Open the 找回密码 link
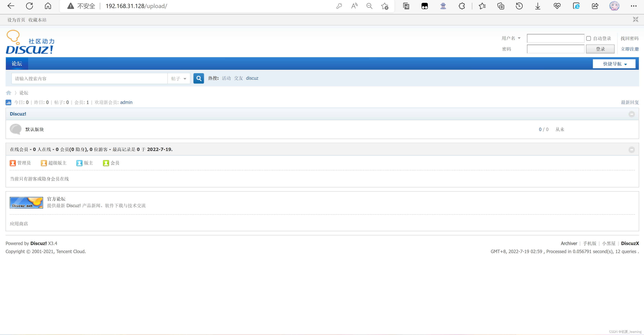 point(629,39)
